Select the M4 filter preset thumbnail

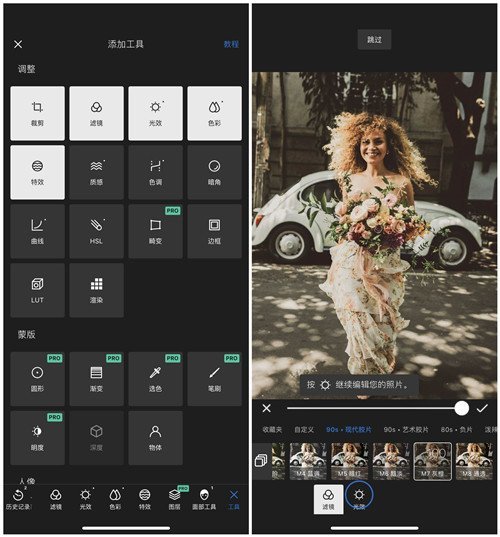[308, 461]
